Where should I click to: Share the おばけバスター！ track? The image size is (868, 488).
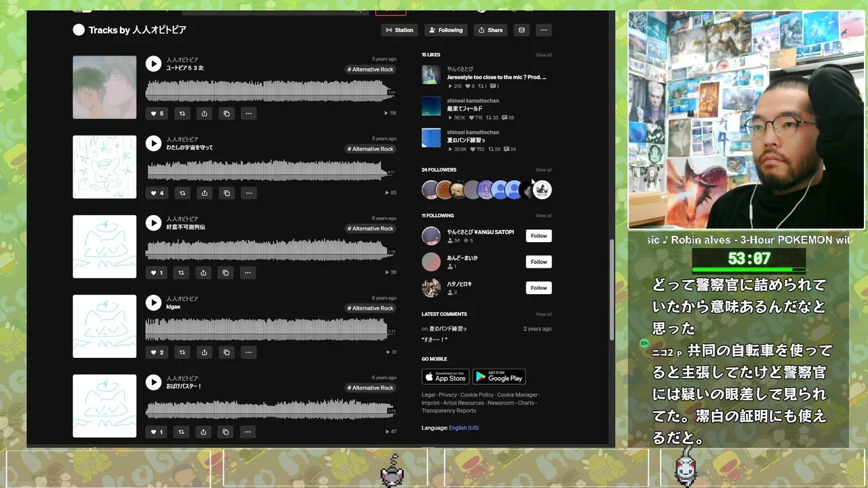pyautogui.click(x=203, y=432)
